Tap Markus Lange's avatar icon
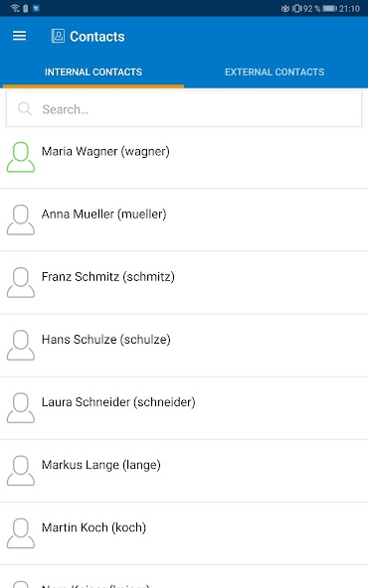The height and width of the screenshot is (588, 368). pos(21,471)
